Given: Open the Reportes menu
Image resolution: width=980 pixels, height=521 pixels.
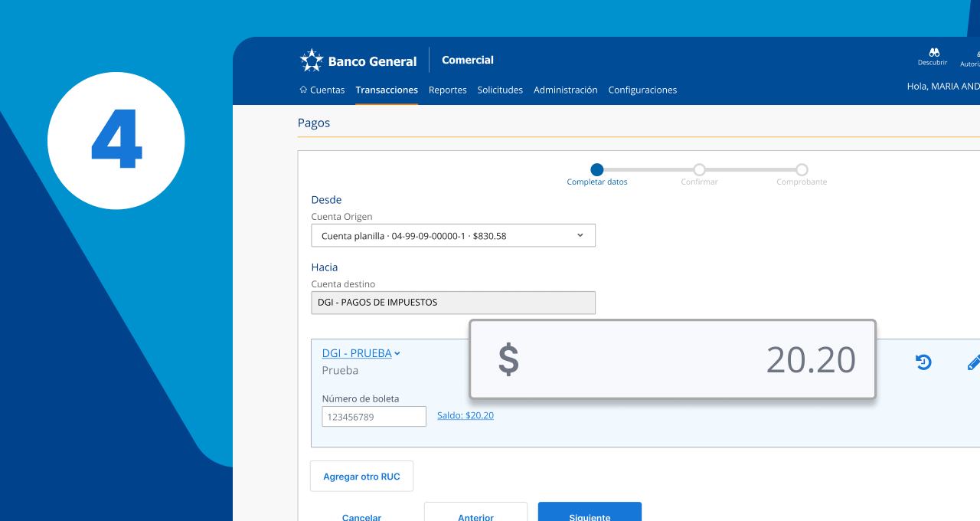Looking at the screenshot, I should point(448,90).
